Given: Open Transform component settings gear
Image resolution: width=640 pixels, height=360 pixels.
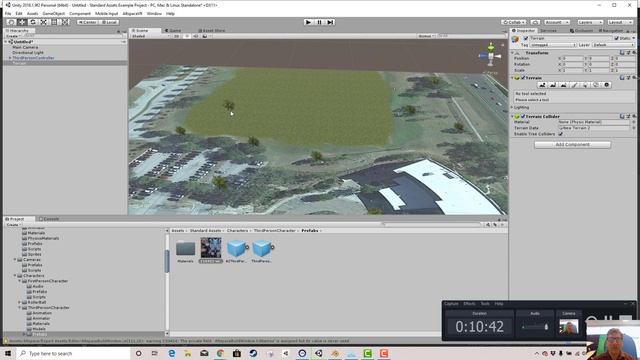Looking at the screenshot, I should [634, 53].
